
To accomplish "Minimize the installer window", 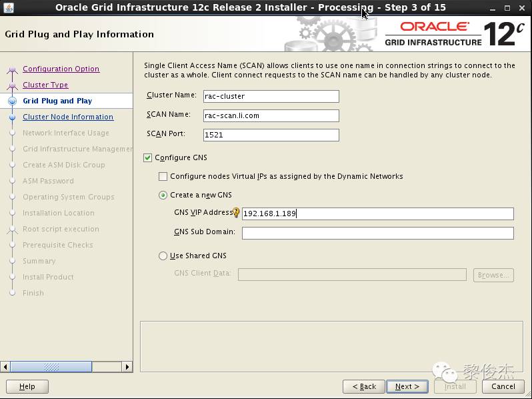I will tap(493, 8).
